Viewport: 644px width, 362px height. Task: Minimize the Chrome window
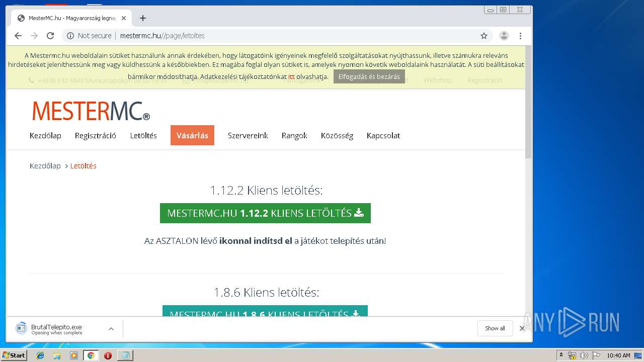coord(491,10)
